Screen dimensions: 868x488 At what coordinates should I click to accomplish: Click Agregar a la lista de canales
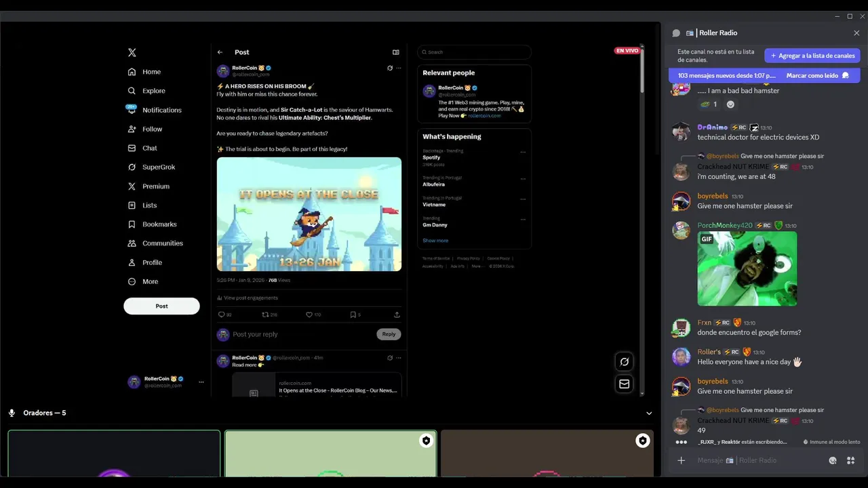pos(812,56)
